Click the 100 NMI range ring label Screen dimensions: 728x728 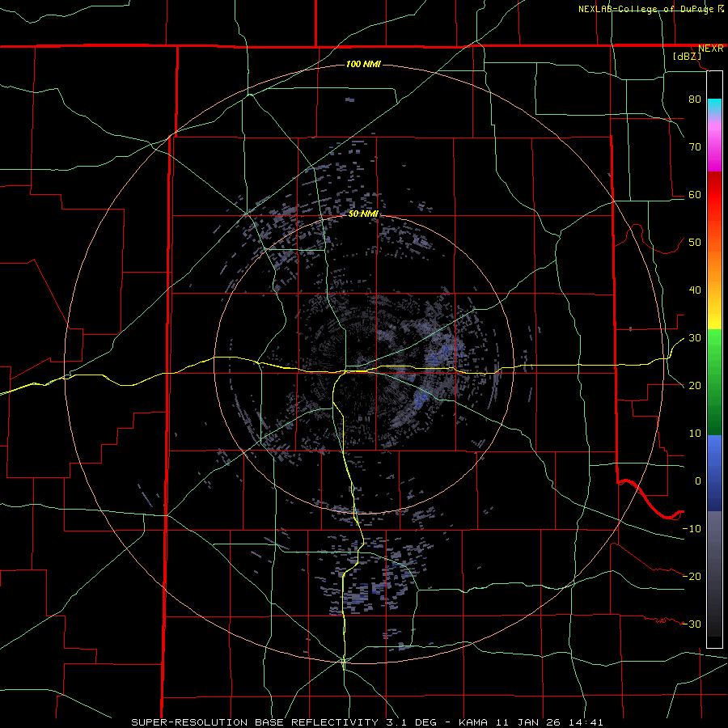(363, 64)
